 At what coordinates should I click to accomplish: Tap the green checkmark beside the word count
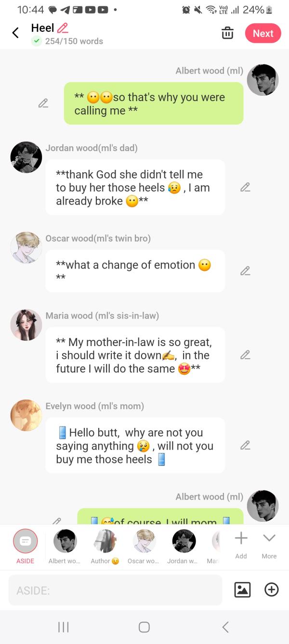[37, 41]
